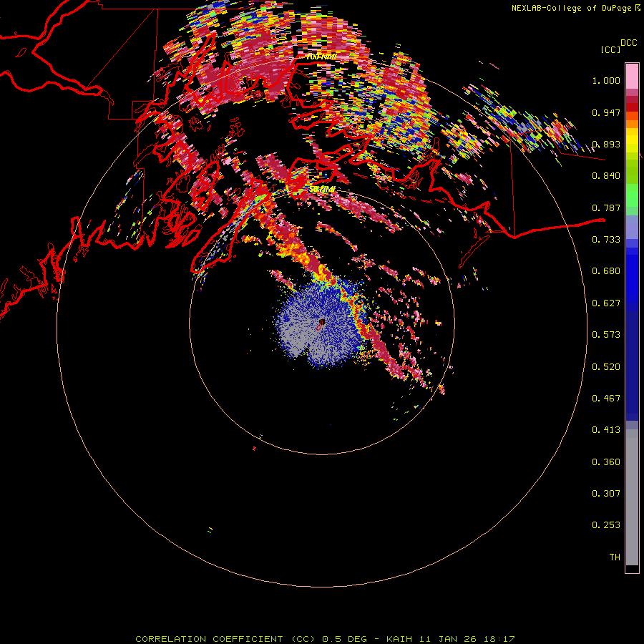
Task: Click the 0.520 scale value
Action: (606, 367)
